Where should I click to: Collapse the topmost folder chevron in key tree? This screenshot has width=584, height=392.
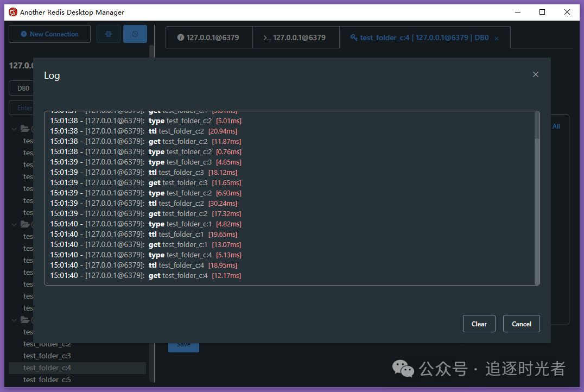pos(14,129)
